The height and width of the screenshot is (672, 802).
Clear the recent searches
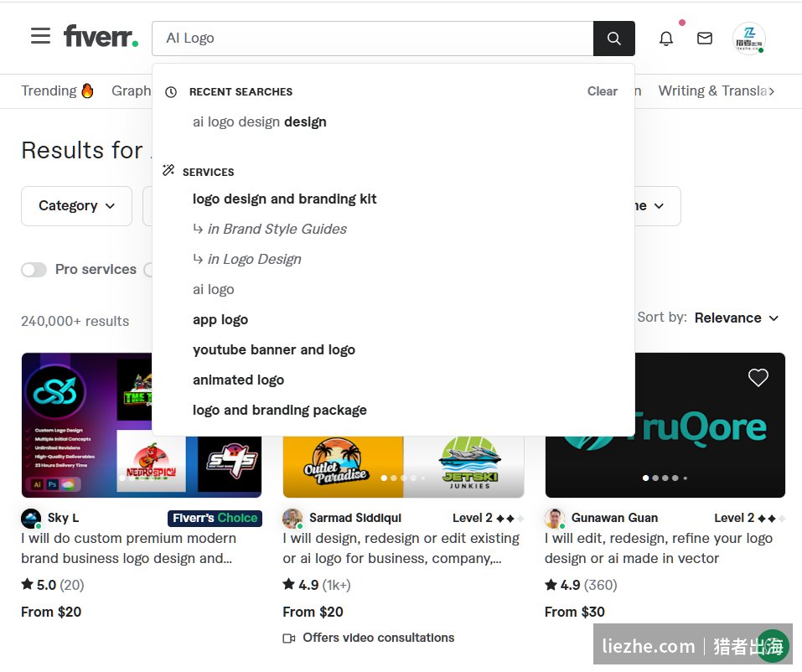coord(602,91)
